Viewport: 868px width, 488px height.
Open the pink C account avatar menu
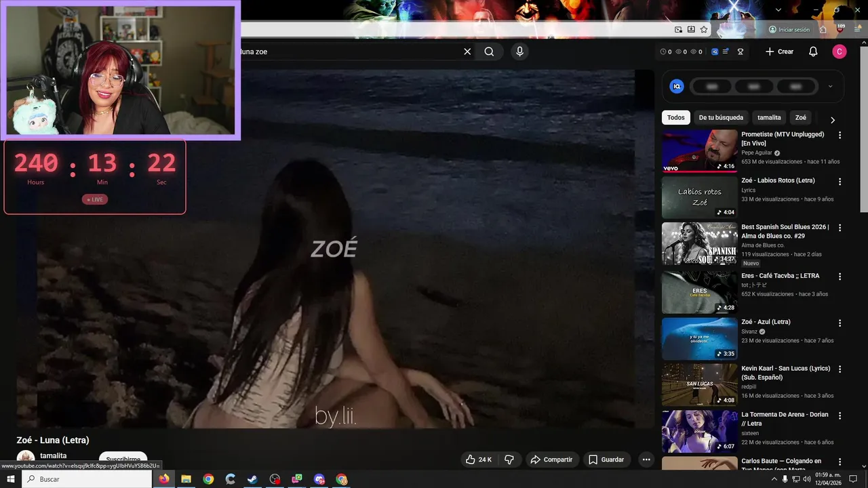pyautogui.click(x=840, y=52)
